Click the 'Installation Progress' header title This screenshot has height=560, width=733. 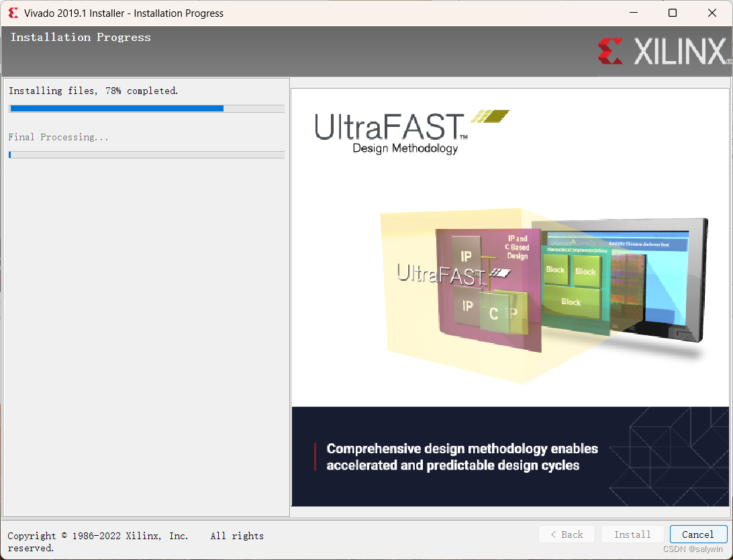(81, 38)
